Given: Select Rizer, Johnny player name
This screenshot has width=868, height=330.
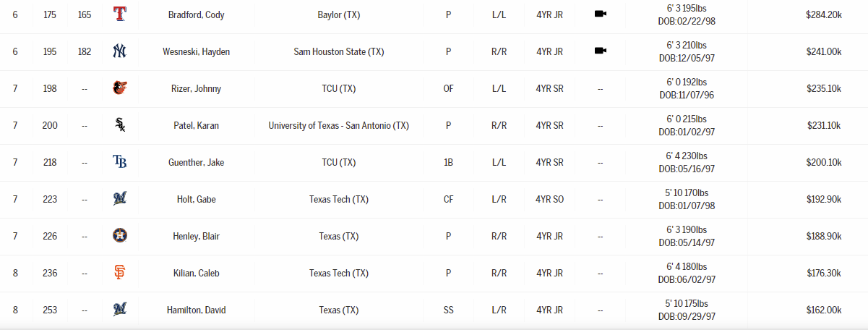Looking at the screenshot, I should tap(197, 88).
